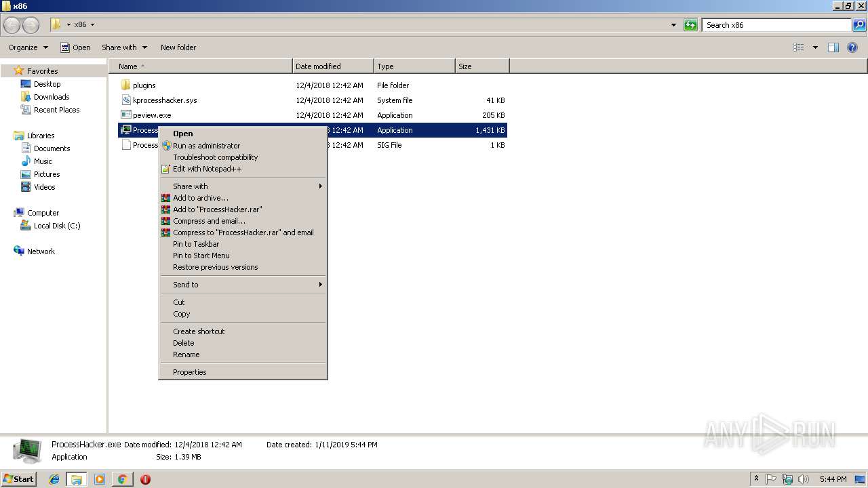Choose Restore previous versions
Image resolution: width=868 pixels, height=488 pixels.
coord(243,267)
